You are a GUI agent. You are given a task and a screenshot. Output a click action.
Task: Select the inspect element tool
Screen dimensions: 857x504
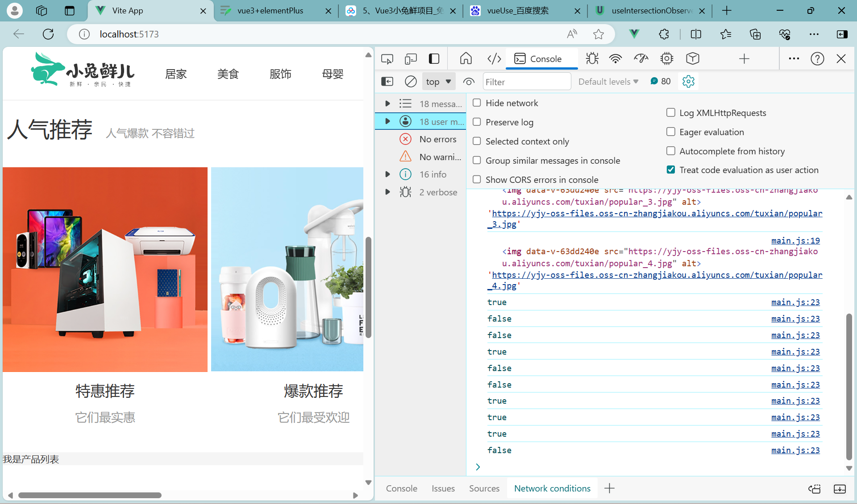[x=387, y=58]
